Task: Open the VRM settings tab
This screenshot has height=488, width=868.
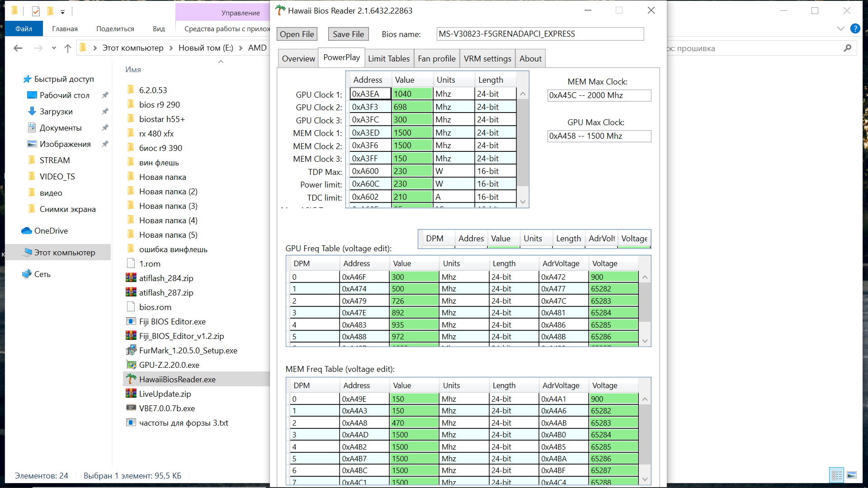Action: click(x=487, y=58)
